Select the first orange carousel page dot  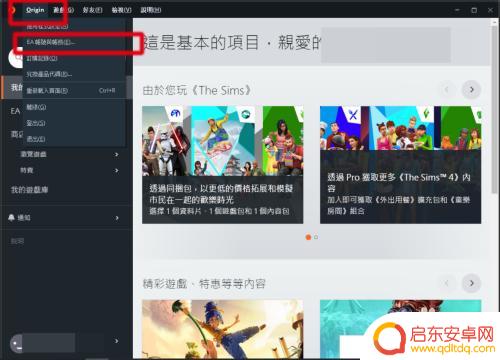308,237
